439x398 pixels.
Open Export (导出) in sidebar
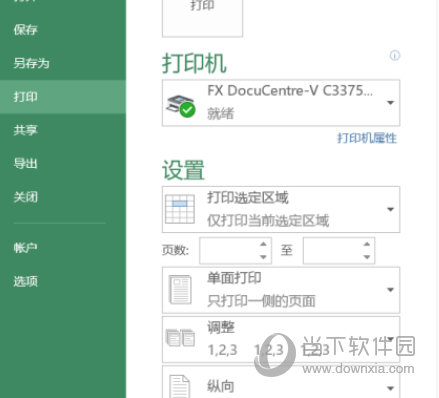(26, 163)
